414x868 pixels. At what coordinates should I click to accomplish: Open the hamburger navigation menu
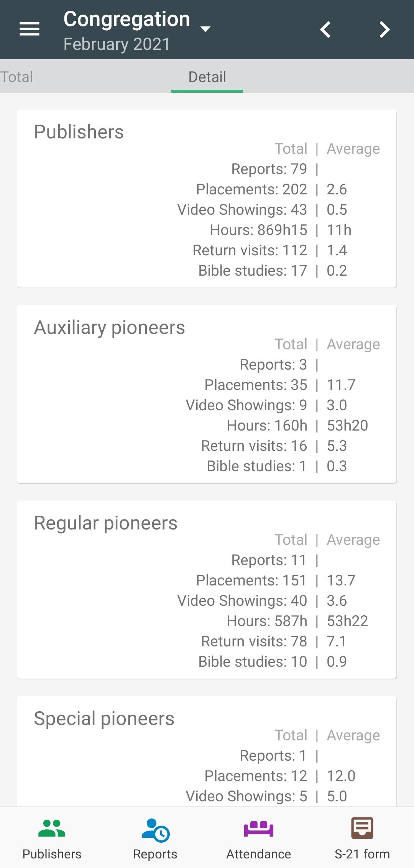[x=30, y=29]
